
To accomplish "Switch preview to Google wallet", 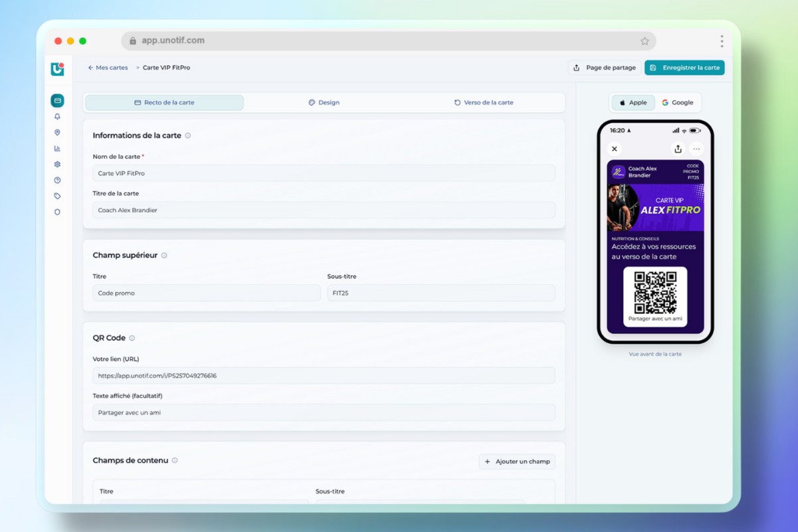I will 678,102.
